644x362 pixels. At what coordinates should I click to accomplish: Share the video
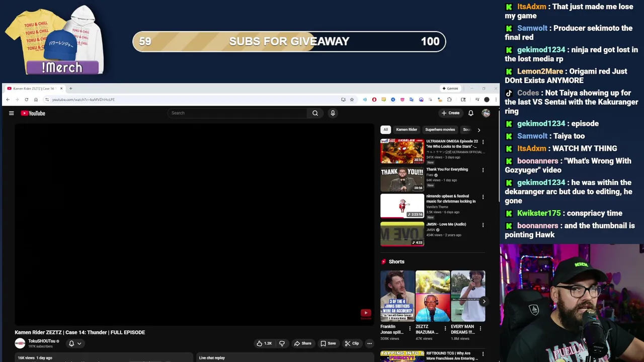[303, 343]
